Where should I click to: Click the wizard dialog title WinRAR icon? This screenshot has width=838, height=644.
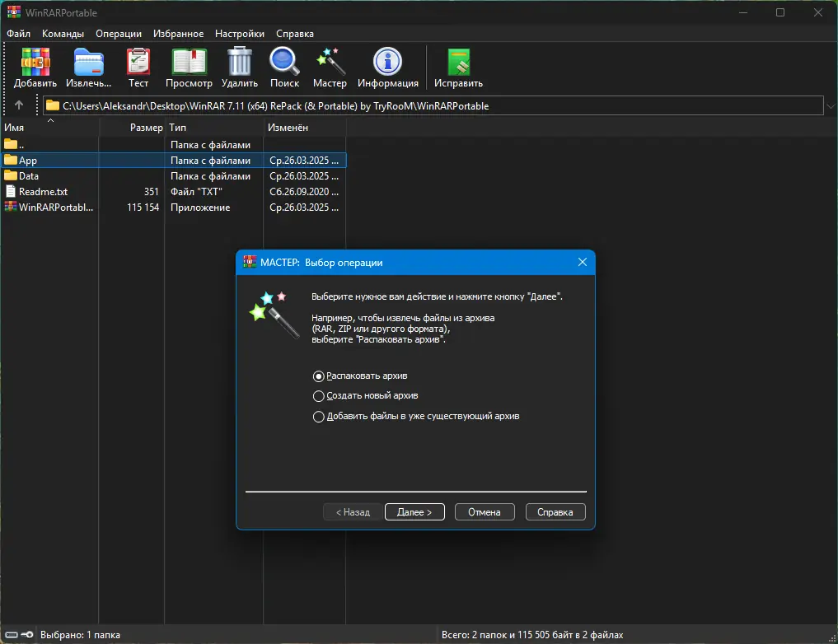(x=250, y=262)
